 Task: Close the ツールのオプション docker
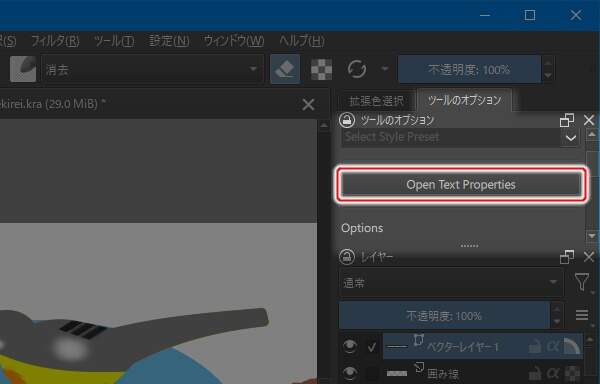pyautogui.click(x=589, y=120)
